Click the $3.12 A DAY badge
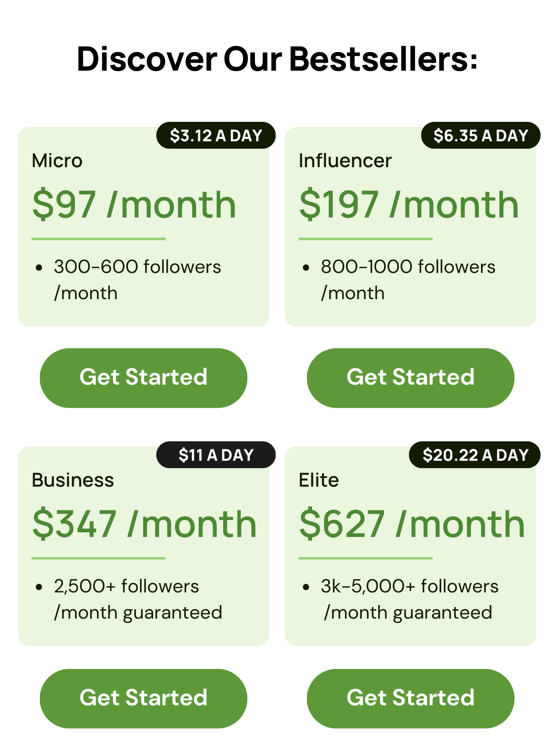The height and width of the screenshot is (756, 556). tap(216, 135)
